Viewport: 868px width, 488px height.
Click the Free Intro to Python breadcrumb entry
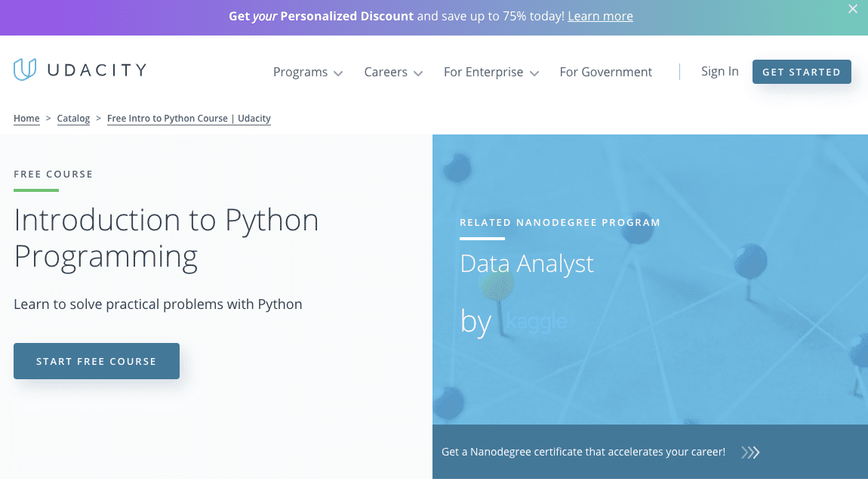(189, 118)
